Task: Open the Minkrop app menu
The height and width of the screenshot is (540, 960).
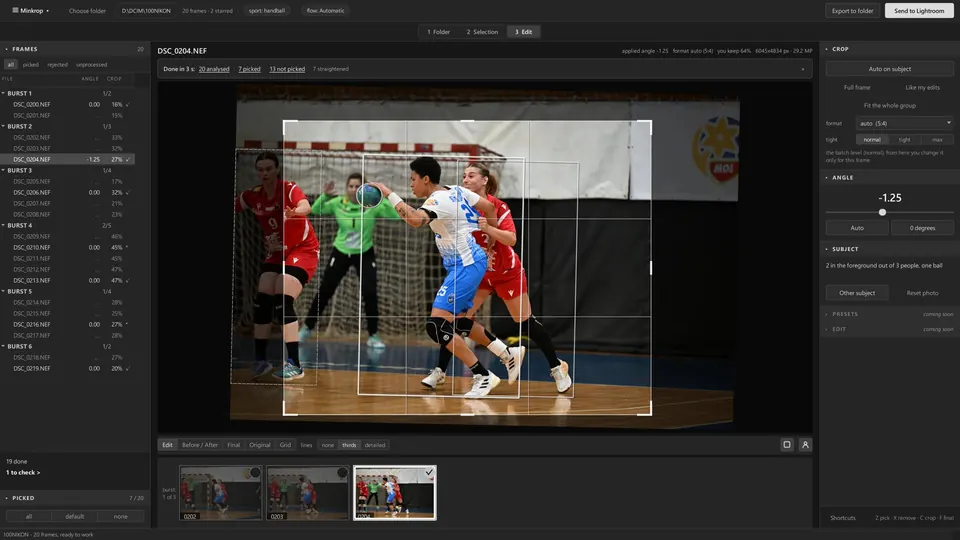Action: coord(31,10)
